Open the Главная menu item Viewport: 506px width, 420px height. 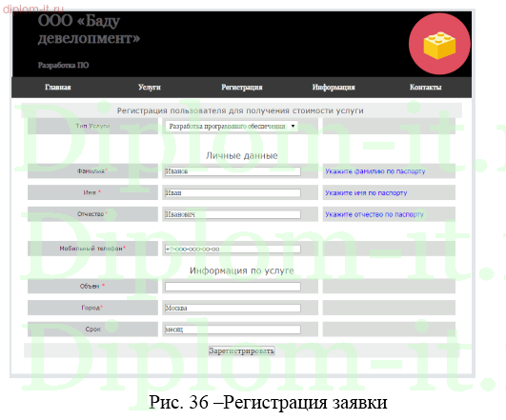coord(58,87)
